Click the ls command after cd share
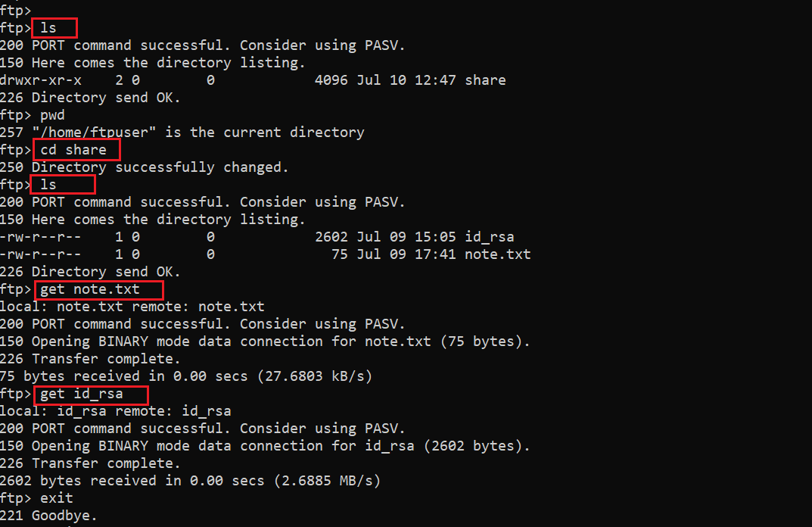812x527 pixels. (x=48, y=185)
